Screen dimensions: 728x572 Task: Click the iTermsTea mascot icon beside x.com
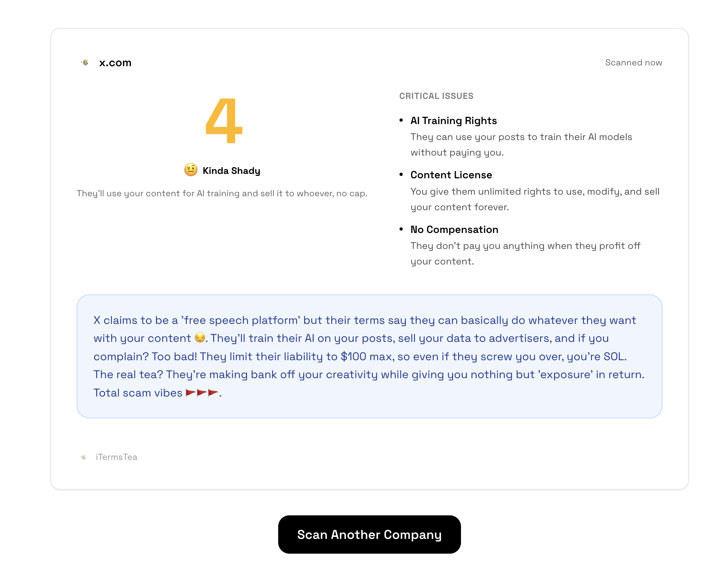click(x=85, y=62)
